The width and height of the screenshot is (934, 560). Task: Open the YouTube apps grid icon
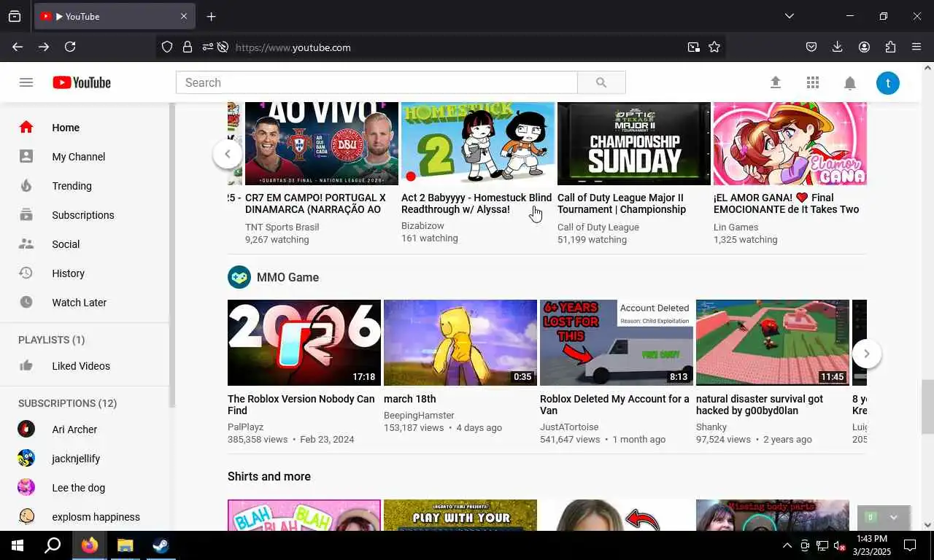813,82
